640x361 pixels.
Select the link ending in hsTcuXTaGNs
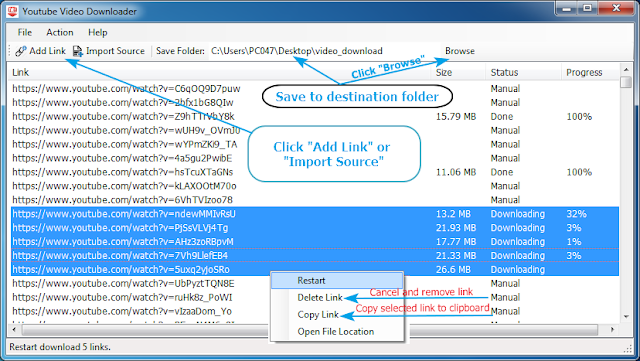[122, 172]
